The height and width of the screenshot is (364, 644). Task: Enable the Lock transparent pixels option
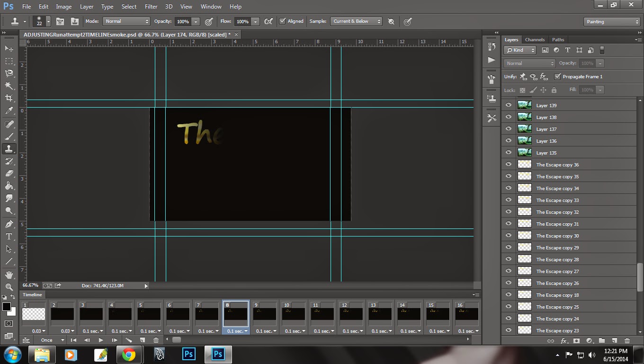click(x=522, y=90)
